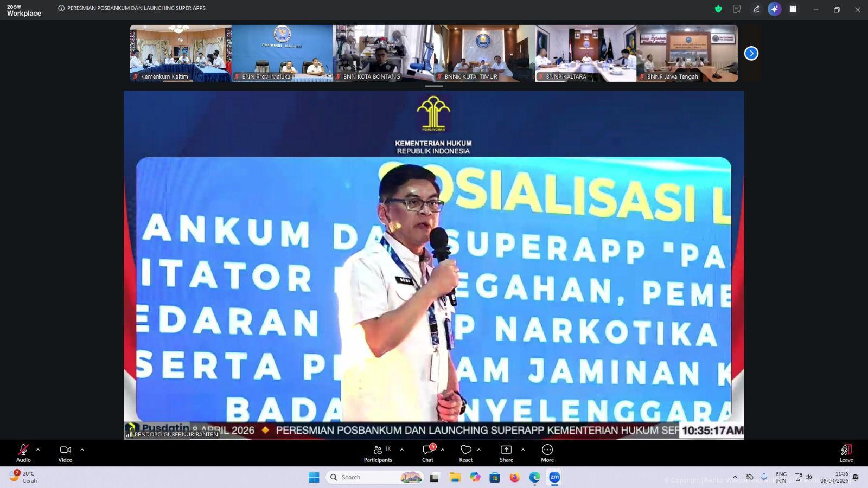Open Share options chevron
Viewport: 868px width, 488px height.
(x=522, y=450)
